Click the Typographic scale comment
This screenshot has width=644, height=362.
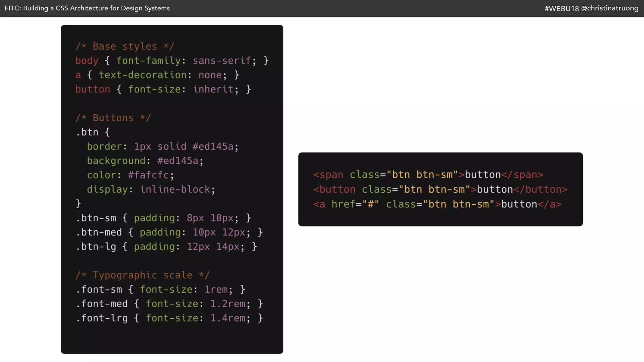(142, 275)
